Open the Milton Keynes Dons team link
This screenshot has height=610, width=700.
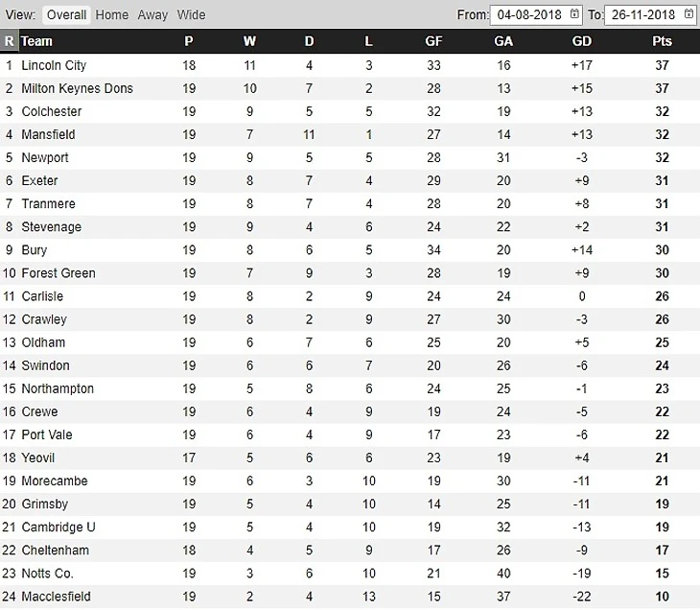[78, 88]
